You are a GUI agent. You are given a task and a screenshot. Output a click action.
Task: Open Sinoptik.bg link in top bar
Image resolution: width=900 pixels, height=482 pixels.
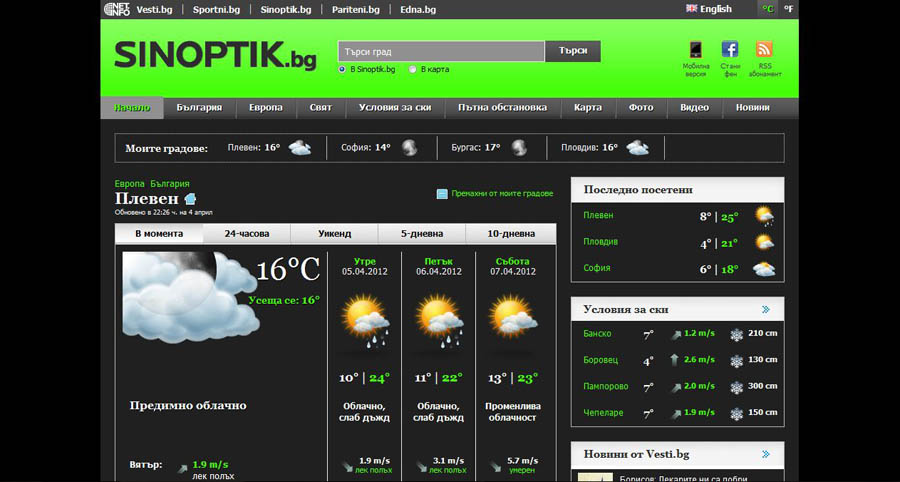point(286,9)
